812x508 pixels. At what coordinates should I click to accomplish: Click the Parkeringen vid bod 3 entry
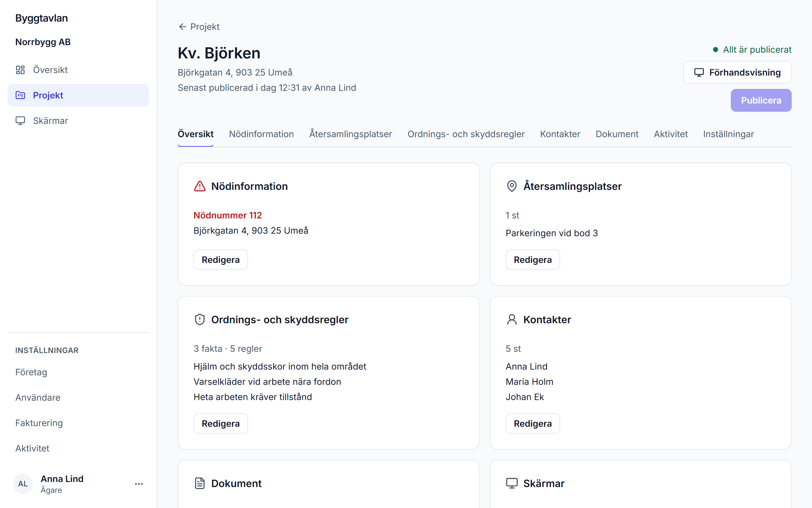[x=552, y=233]
